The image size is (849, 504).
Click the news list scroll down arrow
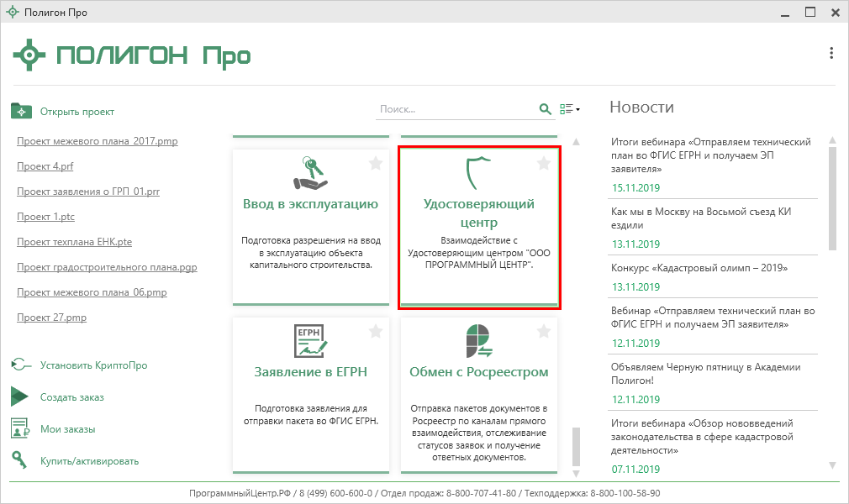[x=832, y=465]
